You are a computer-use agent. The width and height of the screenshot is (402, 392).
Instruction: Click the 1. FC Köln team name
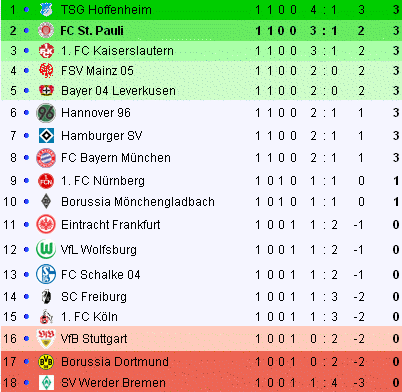point(89,317)
